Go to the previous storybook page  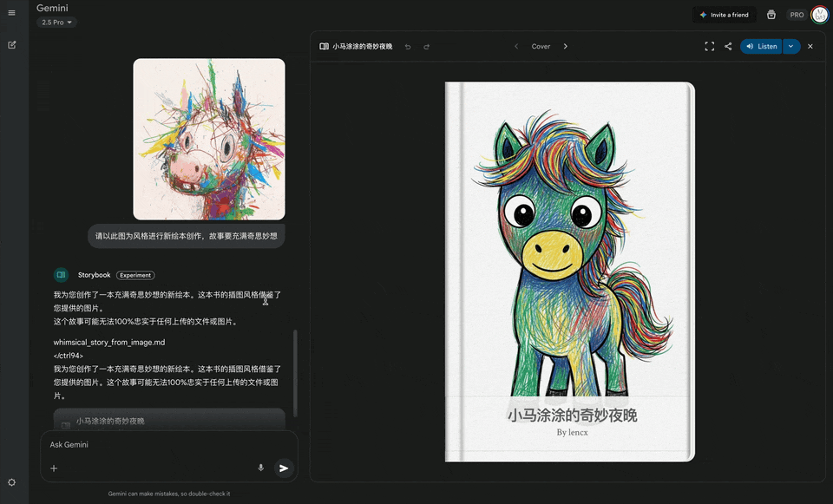click(515, 46)
